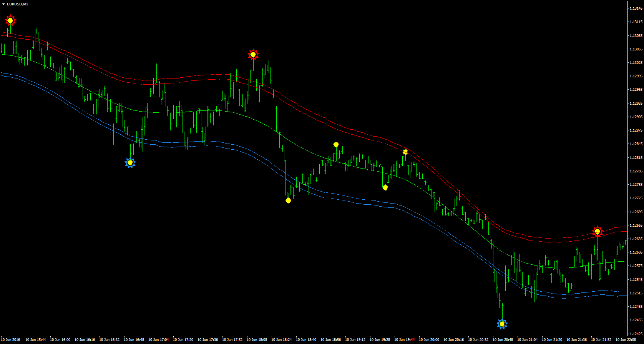The image size is (644, 344).
Task: Click price level 1.13115 on the scale
Action: (x=636, y=22)
